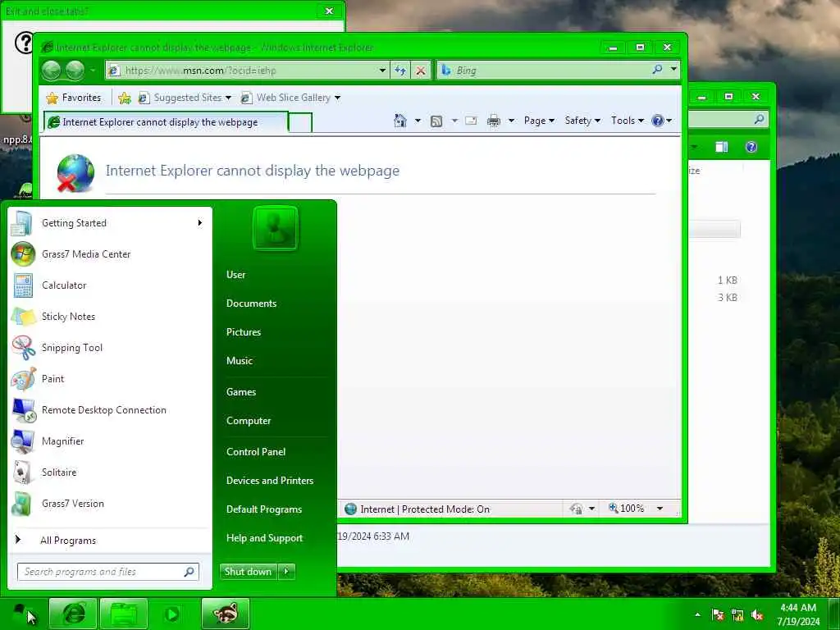Open address bar history dropdown
The height and width of the screenshot is (630, 840).
pyautogui.click(x=382, y=71)
